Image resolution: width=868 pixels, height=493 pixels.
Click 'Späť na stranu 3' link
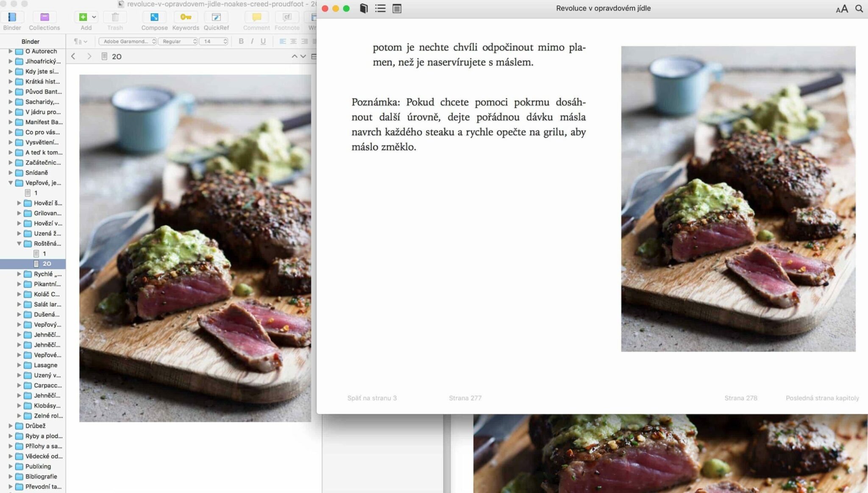point(372,398)
